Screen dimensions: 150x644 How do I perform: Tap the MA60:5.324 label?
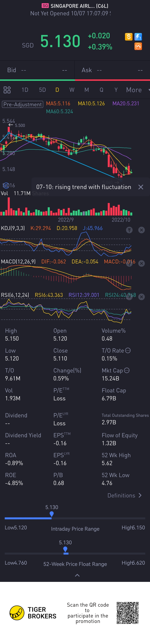[60, 111]
